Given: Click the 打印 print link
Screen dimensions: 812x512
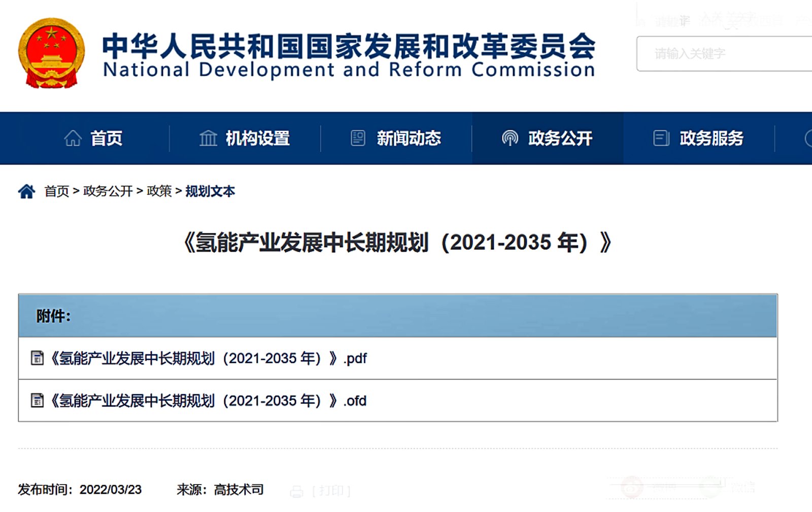Looking at the screenshot, I should pyautogui.click(x=331, y=491).
